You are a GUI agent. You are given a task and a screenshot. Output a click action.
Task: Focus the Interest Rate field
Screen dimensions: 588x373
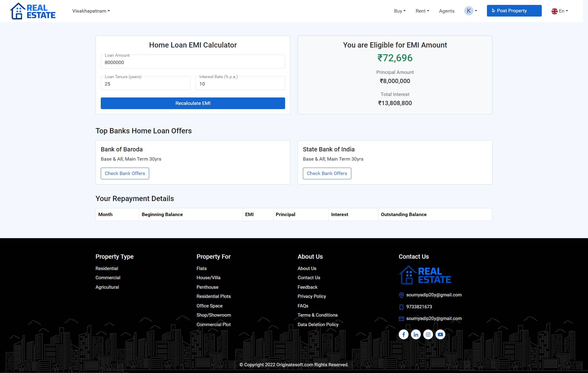(240, 83)
